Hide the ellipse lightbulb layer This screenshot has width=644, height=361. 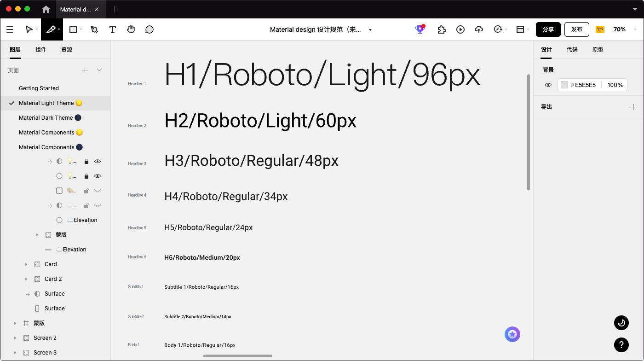pyautogui.click(x=98, y=176)
